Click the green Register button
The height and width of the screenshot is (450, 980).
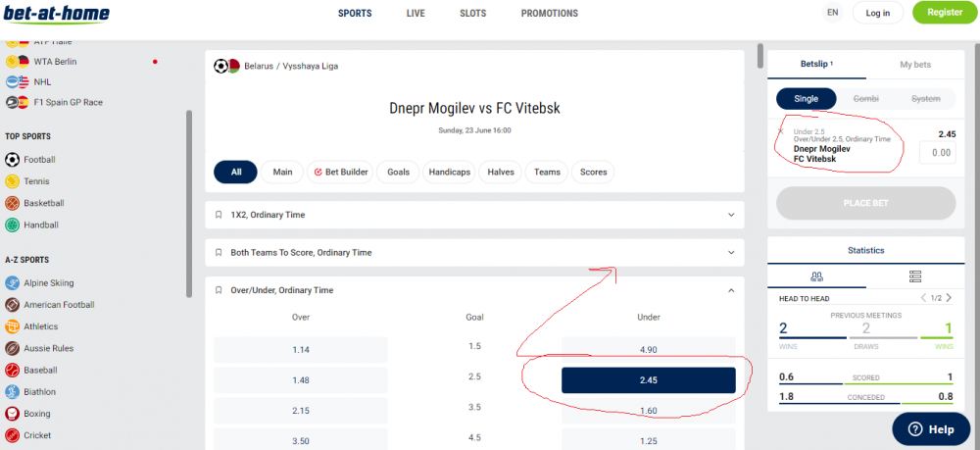click(x=944, y=13)
